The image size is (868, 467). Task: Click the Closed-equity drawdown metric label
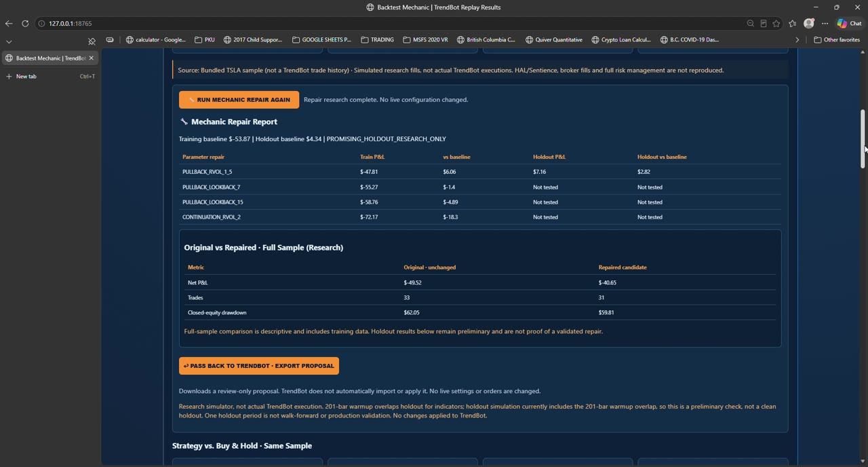(217, 313)
